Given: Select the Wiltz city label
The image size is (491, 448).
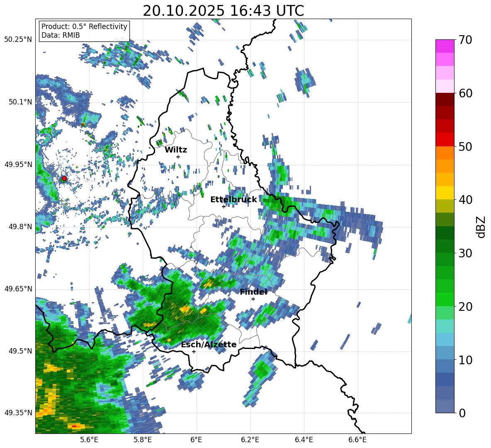Looking at the screenshot, I should point(176,150).
